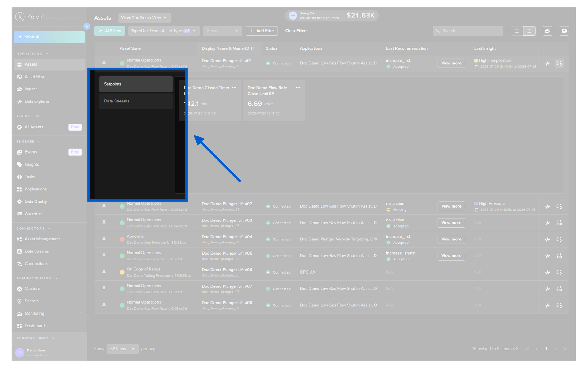Open the Insights page
Viewport: 588px width, 368px height.
coord(49,164)
